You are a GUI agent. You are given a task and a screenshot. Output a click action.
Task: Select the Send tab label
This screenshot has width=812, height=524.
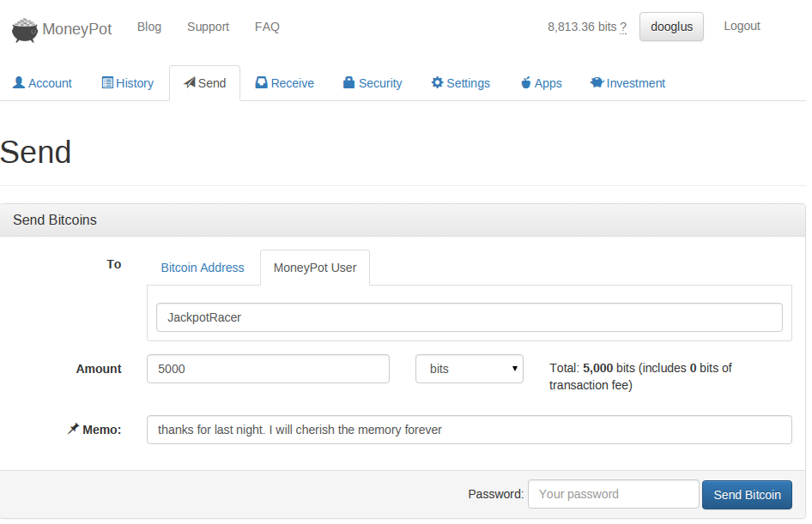[212, 83]
